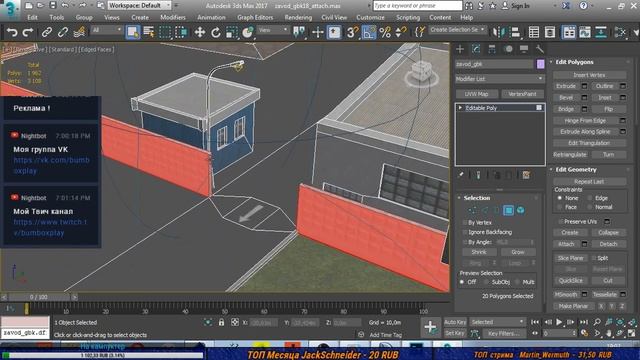Screen dimensions: 640x360
Task: Enable the Split checkbox
Action: [x=594, y=258]
